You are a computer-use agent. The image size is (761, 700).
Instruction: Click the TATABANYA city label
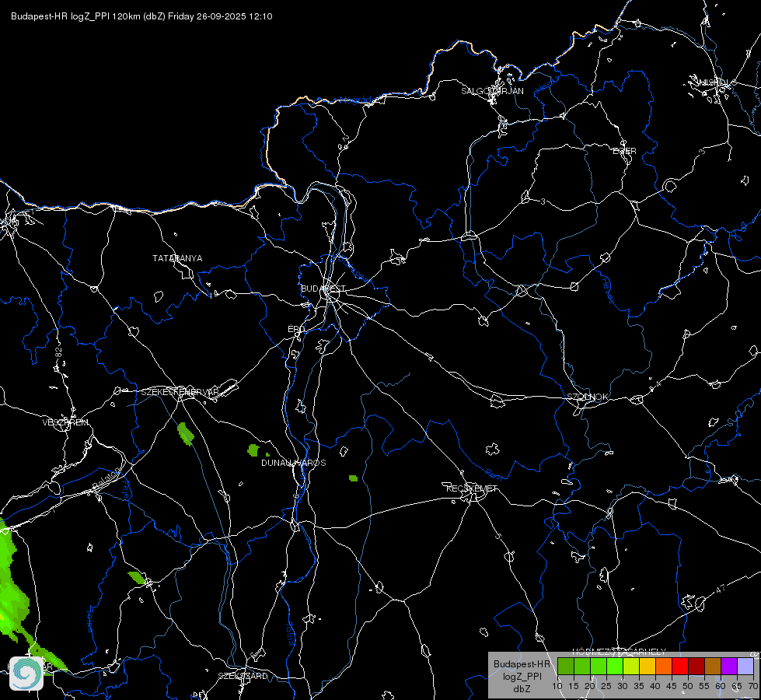[177, 258]
